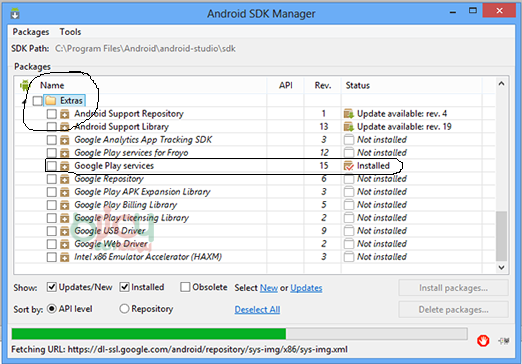Click package icon of Android Support Library
The width and height of the screenshot is (522, 364).
point(65,127)
